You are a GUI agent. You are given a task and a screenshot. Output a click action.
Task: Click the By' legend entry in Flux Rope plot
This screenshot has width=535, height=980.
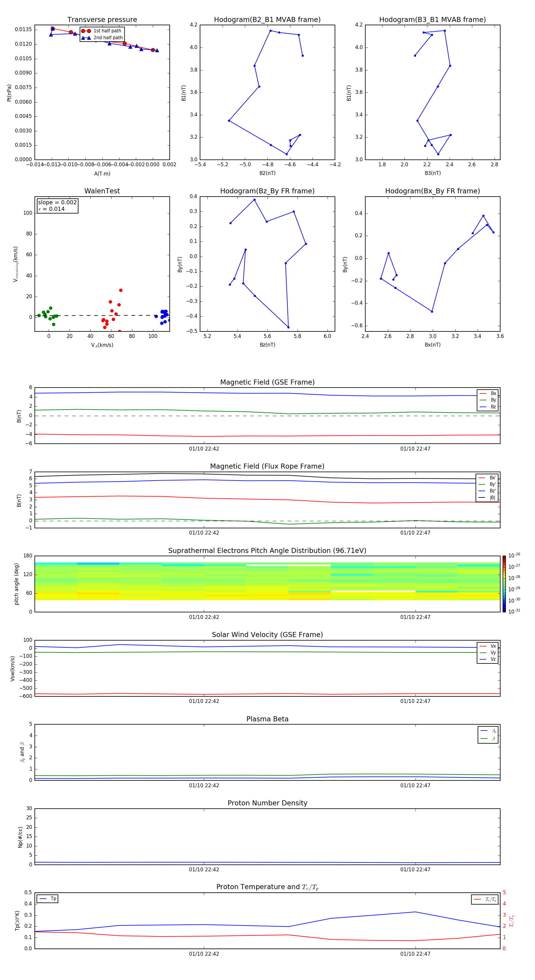(487, 484)
